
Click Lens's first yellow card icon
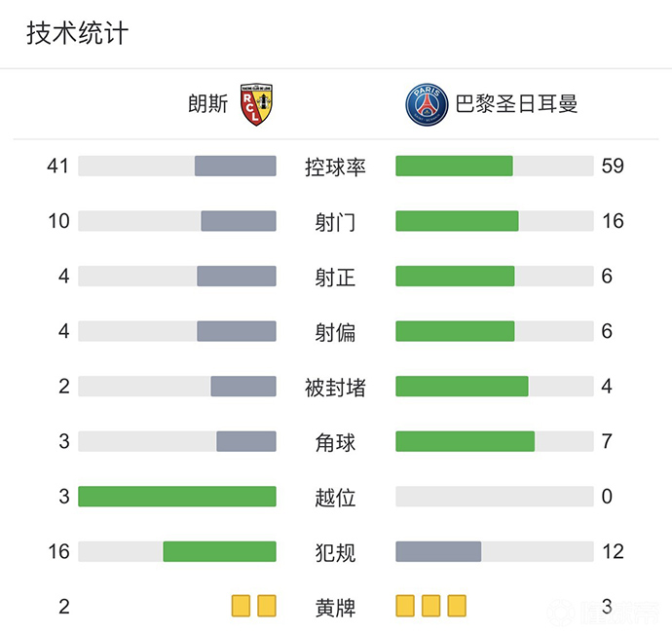click(x=241, y=607)
